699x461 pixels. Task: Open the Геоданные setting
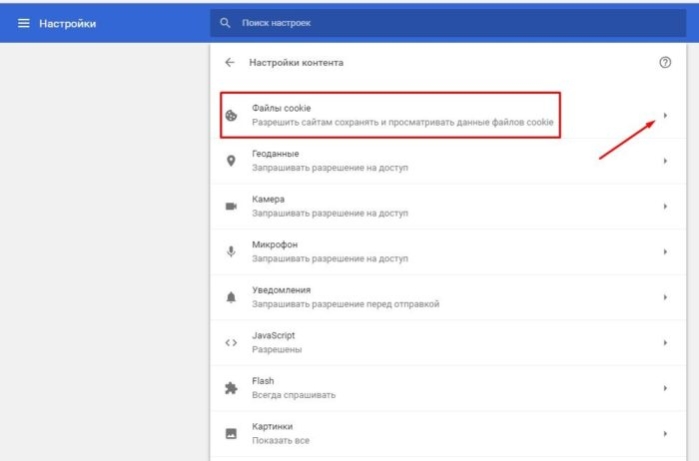pyautogui.click(x=448, y=161)
